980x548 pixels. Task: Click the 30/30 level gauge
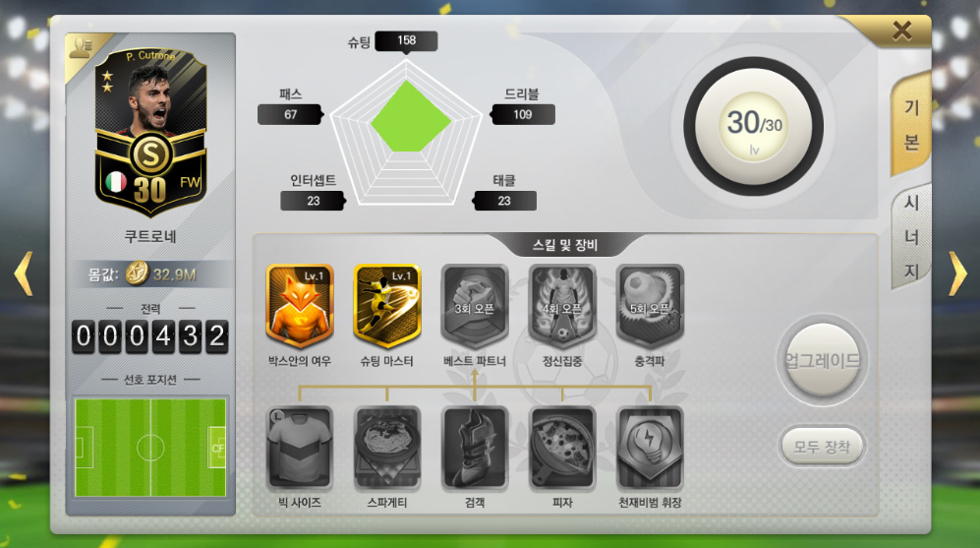pyautogui.click(x=753, y=126)
